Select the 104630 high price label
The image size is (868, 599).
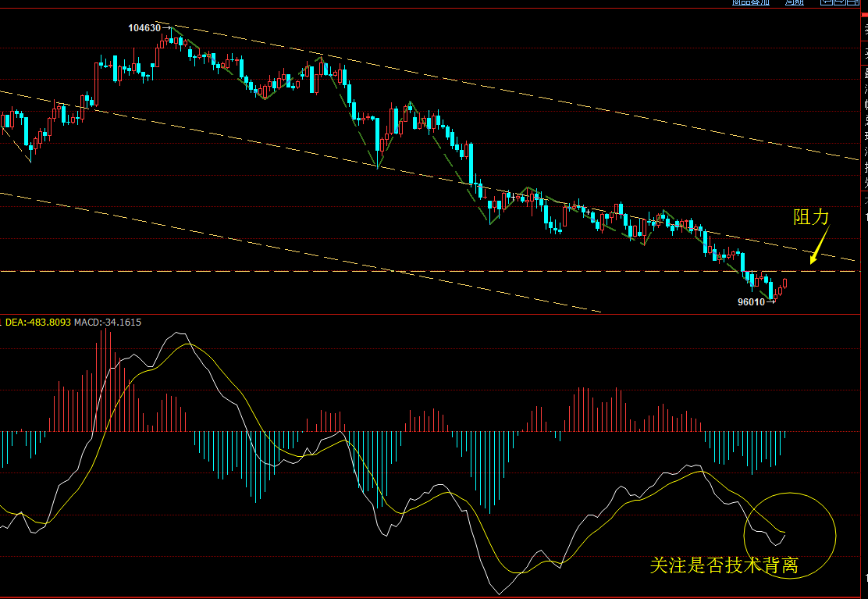point(144,27)
